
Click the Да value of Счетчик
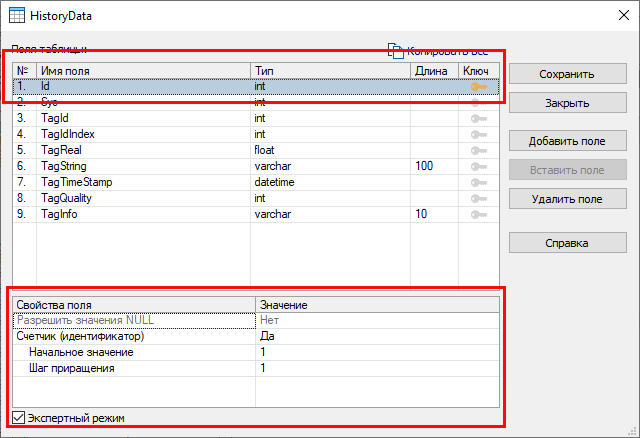pyautogui.click(x=378, y=336)
